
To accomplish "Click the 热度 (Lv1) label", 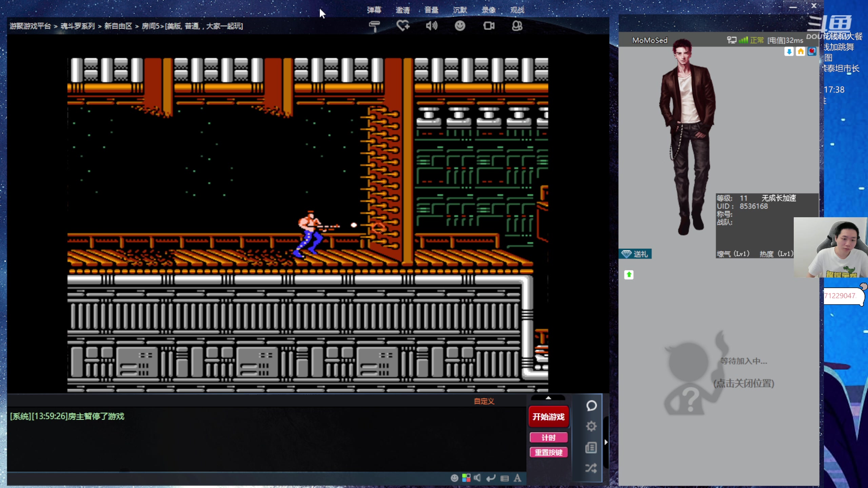I will pos(776,254).
